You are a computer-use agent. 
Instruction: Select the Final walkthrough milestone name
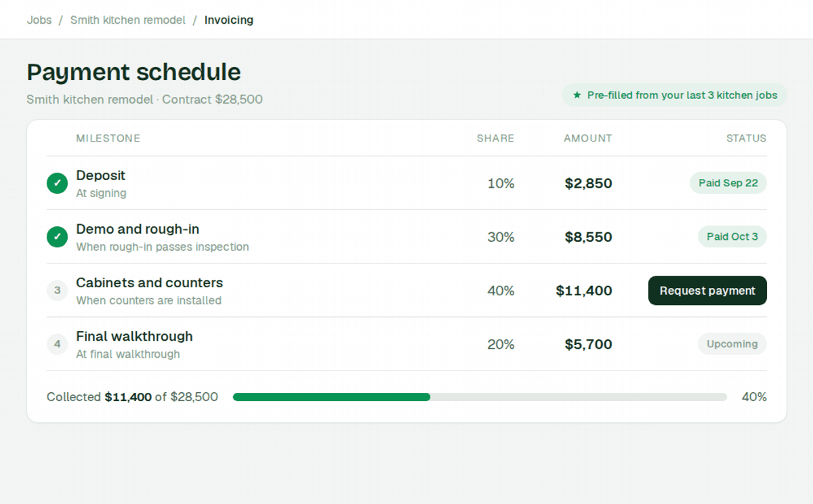tap(134, 336)
